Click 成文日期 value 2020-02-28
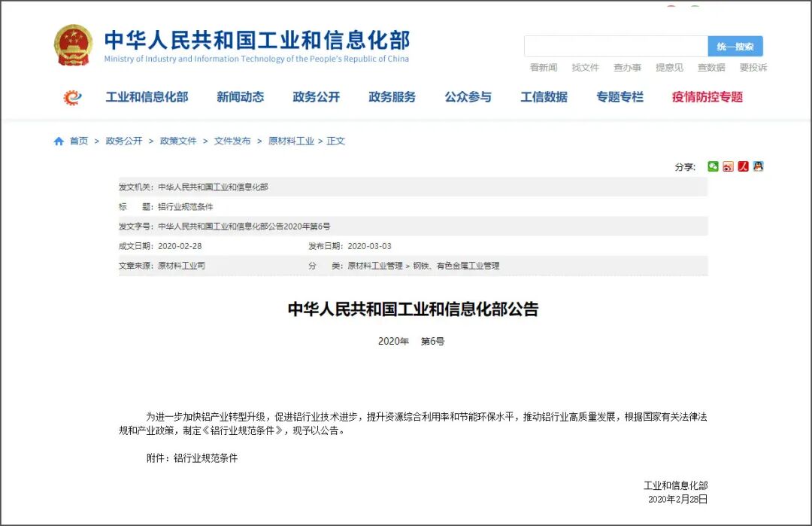The image size is (812, 526). [x=180, y=246]
